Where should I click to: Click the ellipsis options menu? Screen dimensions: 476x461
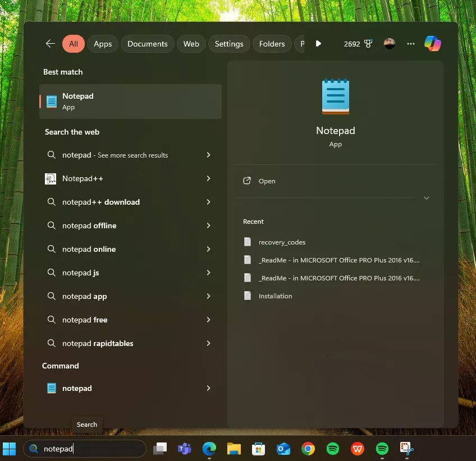coord(410,43)
